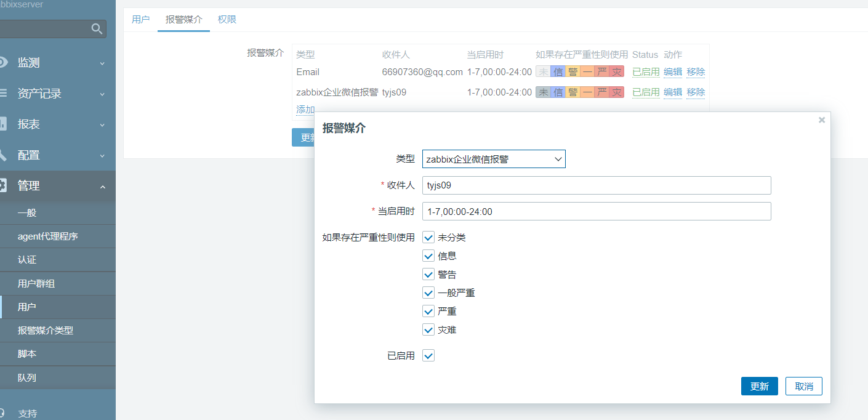Click the headset icon beside 支持
868x420 pixels.
tap(3, 413)
